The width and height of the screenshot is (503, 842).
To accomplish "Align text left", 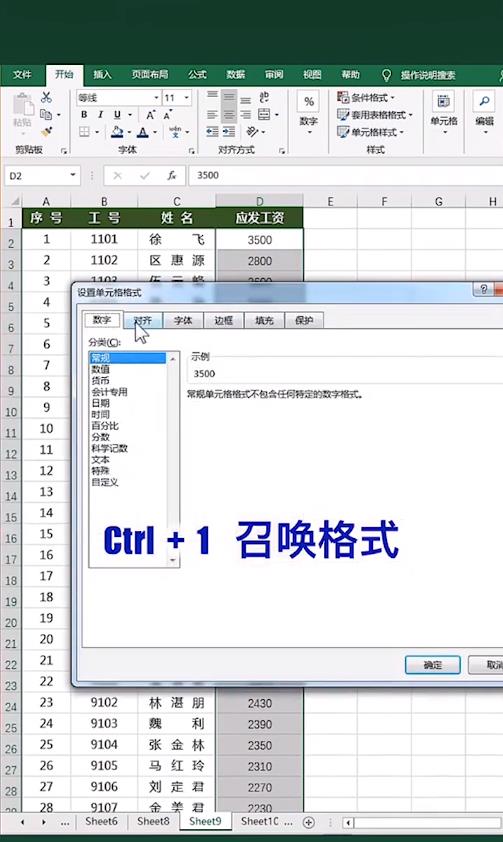I will (x=213, y=114).
